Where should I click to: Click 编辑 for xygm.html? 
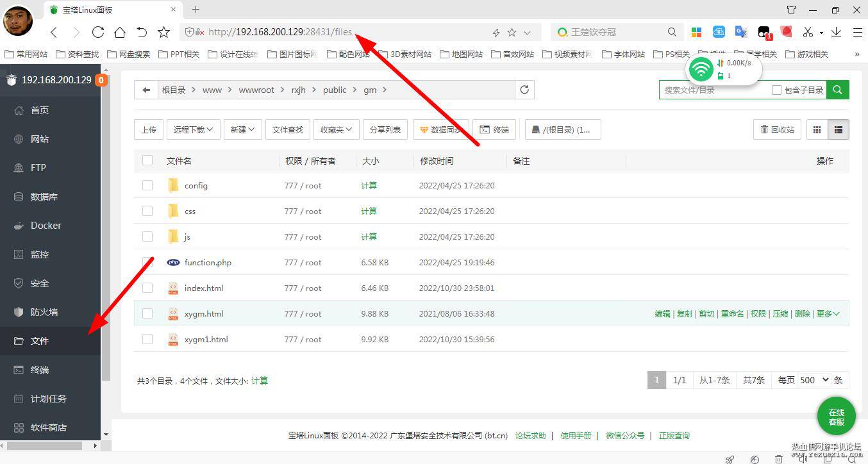point(662,313)
